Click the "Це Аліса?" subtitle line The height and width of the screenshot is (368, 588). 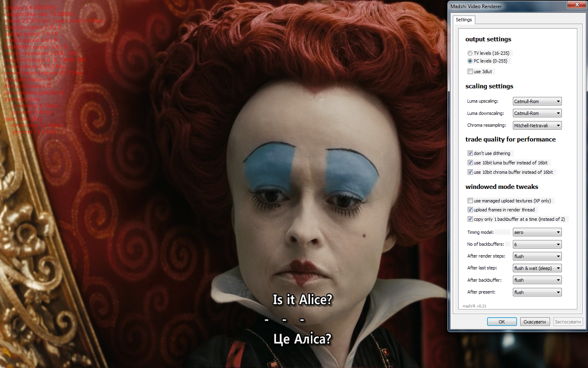[302, 339]
